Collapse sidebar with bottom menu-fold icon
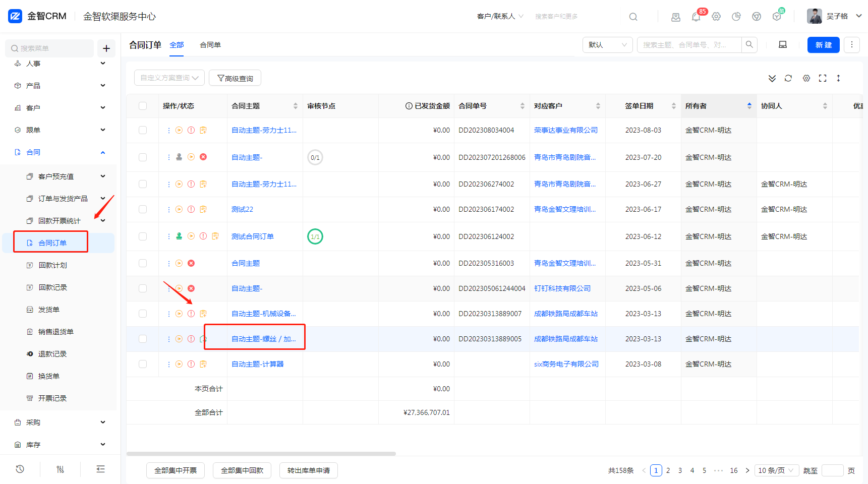Image resolution: width=868 pixels, height=484 pixels. 101,469
